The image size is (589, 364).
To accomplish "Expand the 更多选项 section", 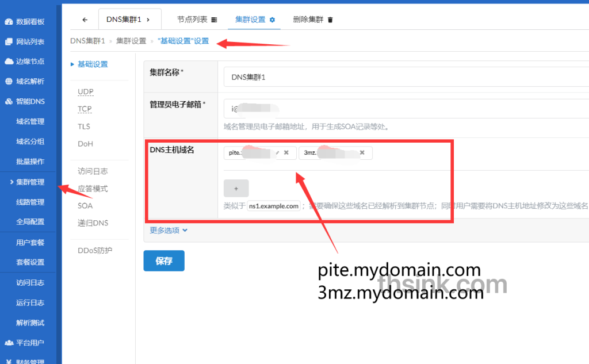I will [x=167, y=229].
